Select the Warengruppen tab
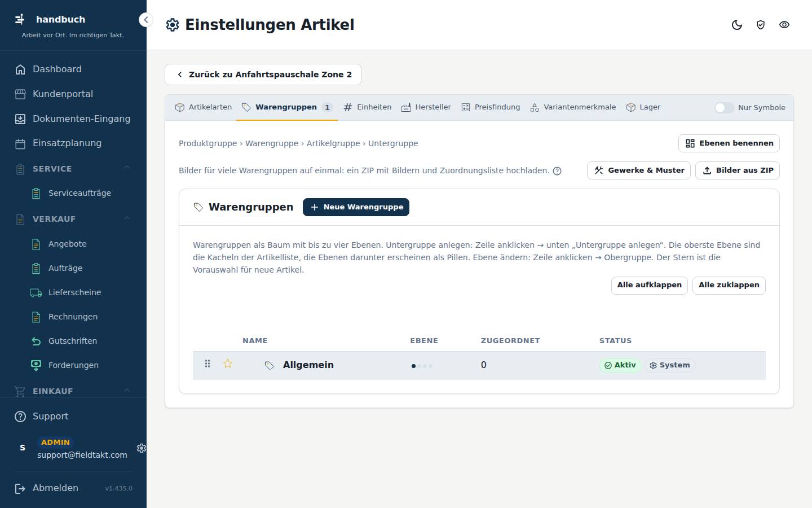Screen dimensions: 812x508 click(x=287, y=107)
